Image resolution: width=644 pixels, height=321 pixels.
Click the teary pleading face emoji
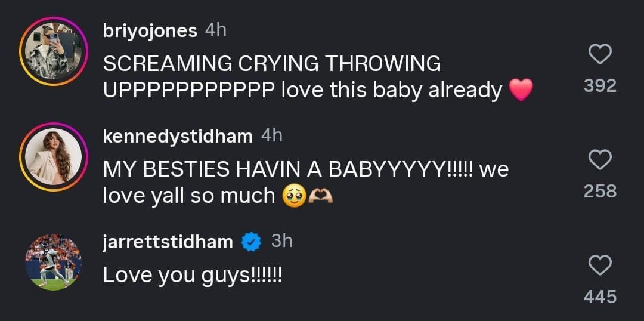[293, 196]
